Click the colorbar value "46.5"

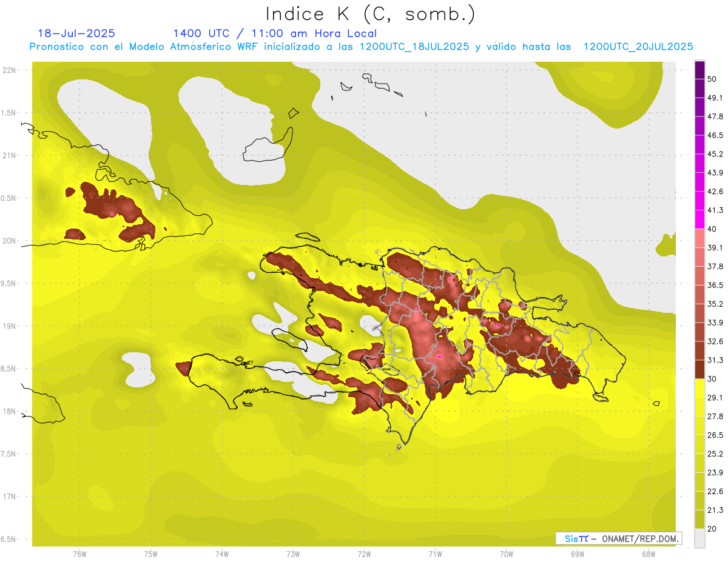point(715,136)
